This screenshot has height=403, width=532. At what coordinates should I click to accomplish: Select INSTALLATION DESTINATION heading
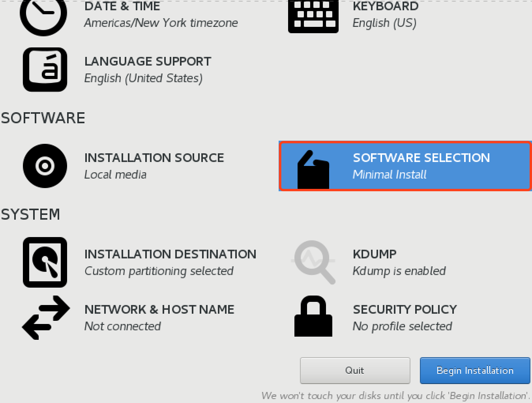click(x=170, y=254)
